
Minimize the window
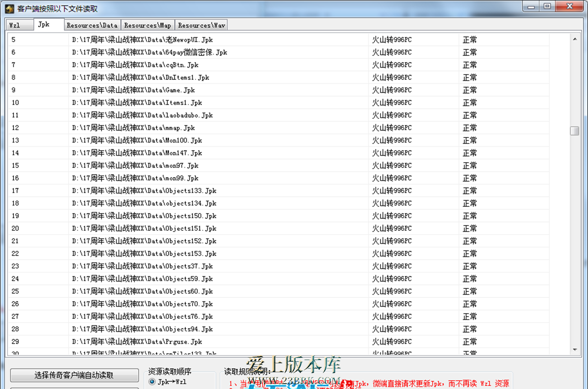click(531, 7)
